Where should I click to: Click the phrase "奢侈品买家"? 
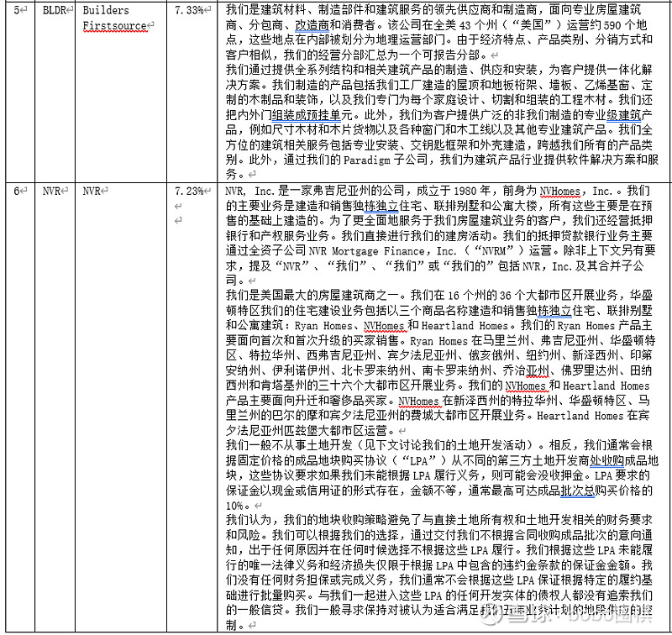coord(359,401)
